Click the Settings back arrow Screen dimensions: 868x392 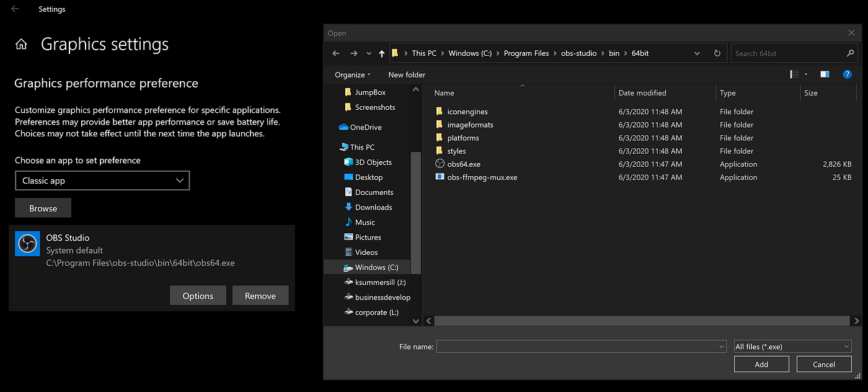pos(15,9)
